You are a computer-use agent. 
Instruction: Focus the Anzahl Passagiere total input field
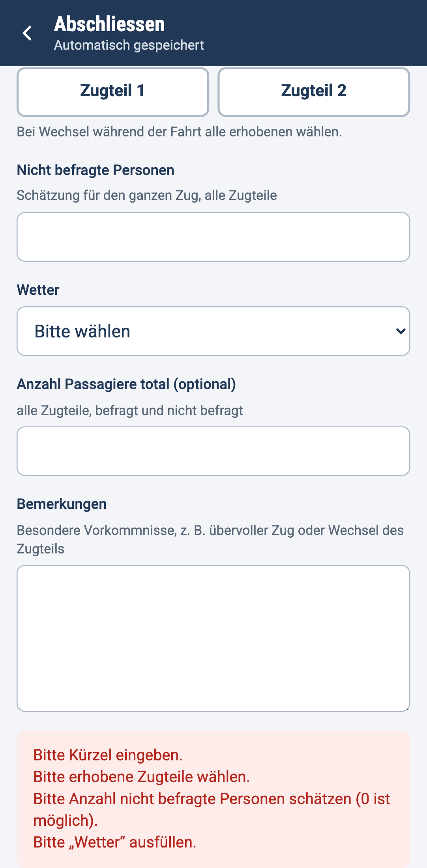pos(213,451)
